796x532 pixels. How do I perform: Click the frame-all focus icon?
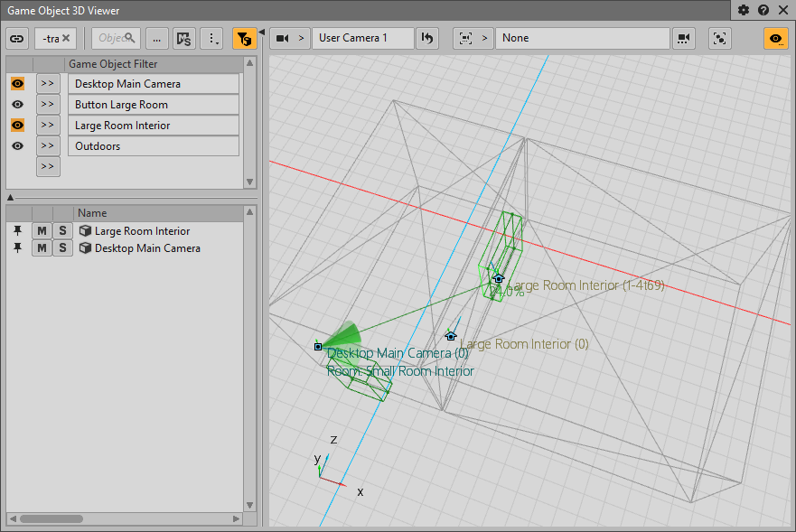719,38
